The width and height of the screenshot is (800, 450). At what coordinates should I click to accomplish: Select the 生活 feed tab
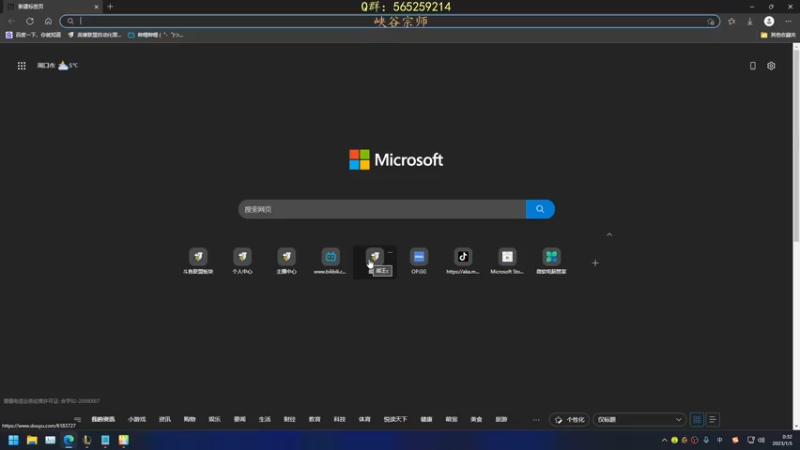click(x=265, y=419)
